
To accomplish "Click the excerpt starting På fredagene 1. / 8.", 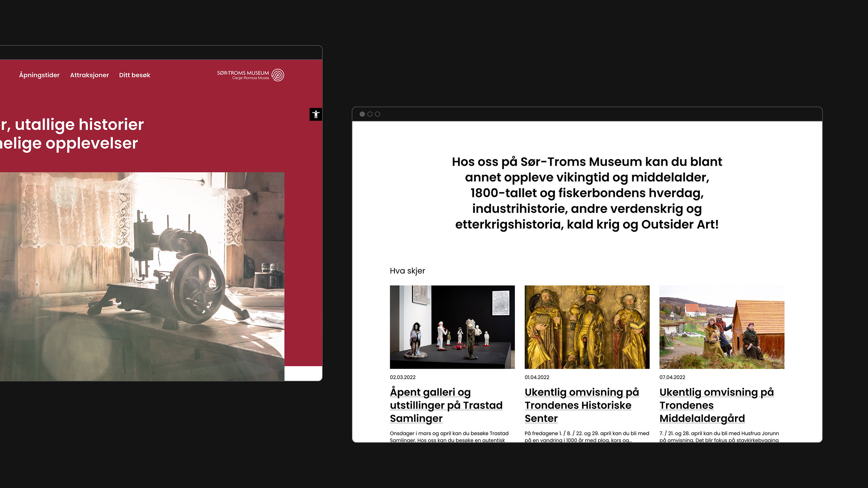I will pos(587,437).
